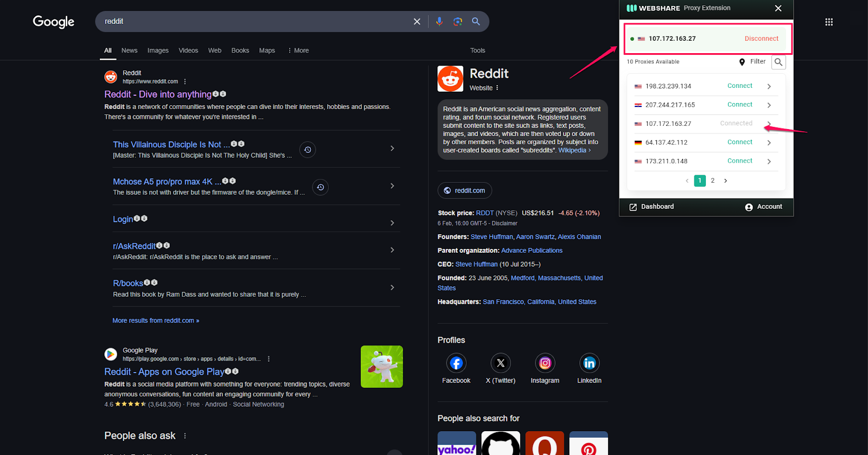Open More results from reddit.com link
Viewport: 868px width, 455px height.
pos(156,321)
